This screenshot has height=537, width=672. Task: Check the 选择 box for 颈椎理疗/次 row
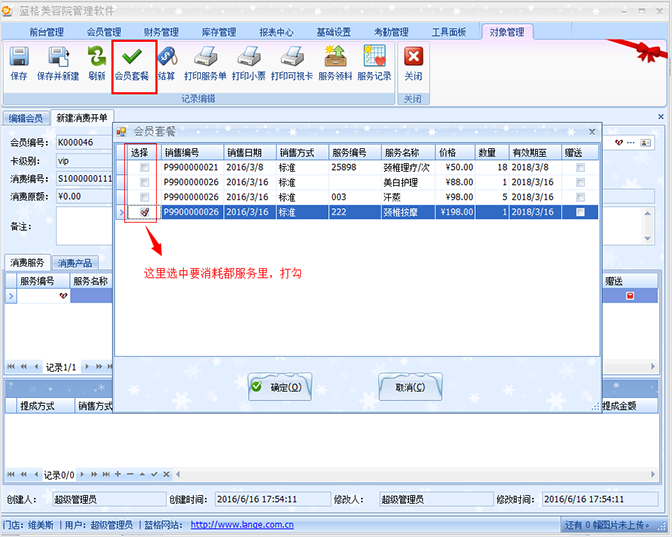[145, 168]
